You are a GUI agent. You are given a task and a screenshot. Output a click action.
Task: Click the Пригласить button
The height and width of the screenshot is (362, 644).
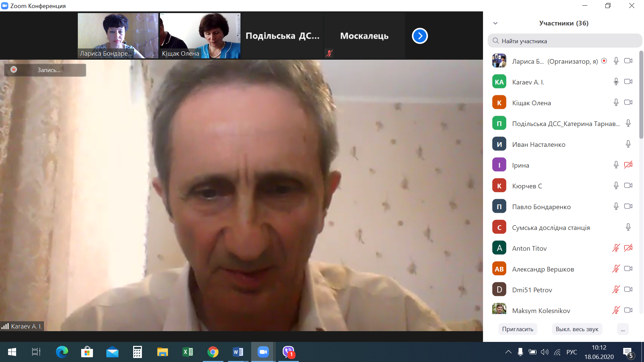518,329
